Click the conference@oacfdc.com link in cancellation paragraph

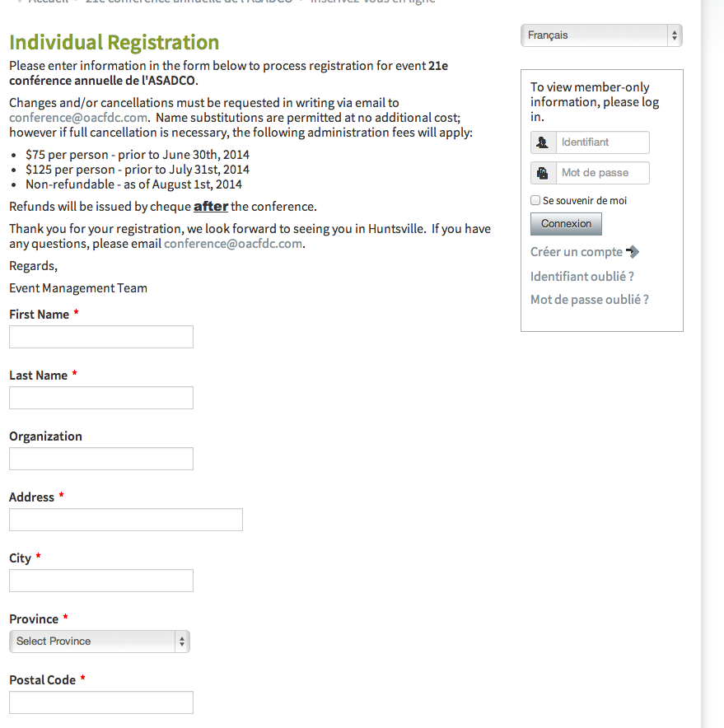click(78, 118)
